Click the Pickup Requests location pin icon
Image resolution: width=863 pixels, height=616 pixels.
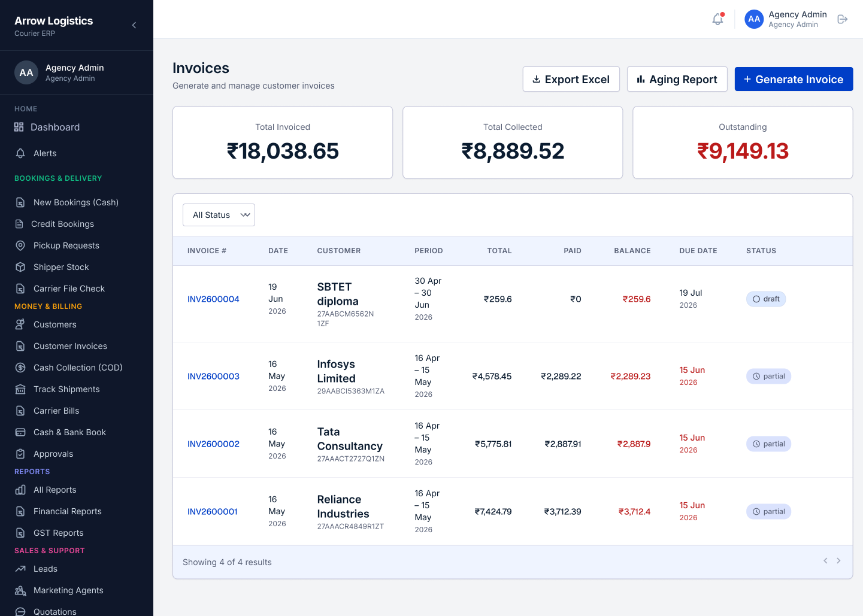pos(20,245)
